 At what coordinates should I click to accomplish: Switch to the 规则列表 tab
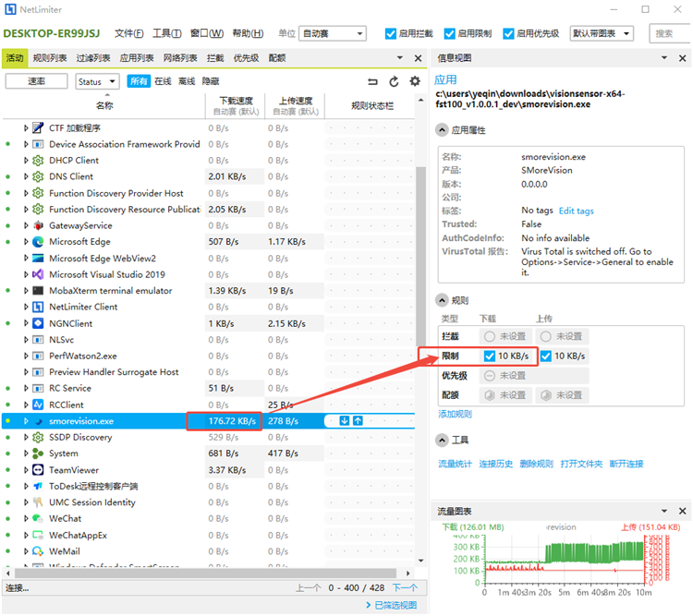pos(49,57)
